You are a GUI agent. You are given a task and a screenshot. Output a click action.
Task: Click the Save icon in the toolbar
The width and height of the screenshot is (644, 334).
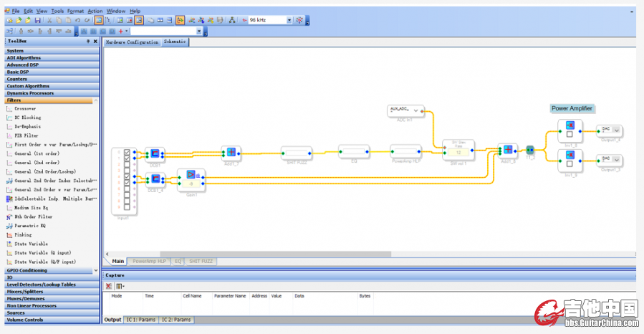[38, 21]
